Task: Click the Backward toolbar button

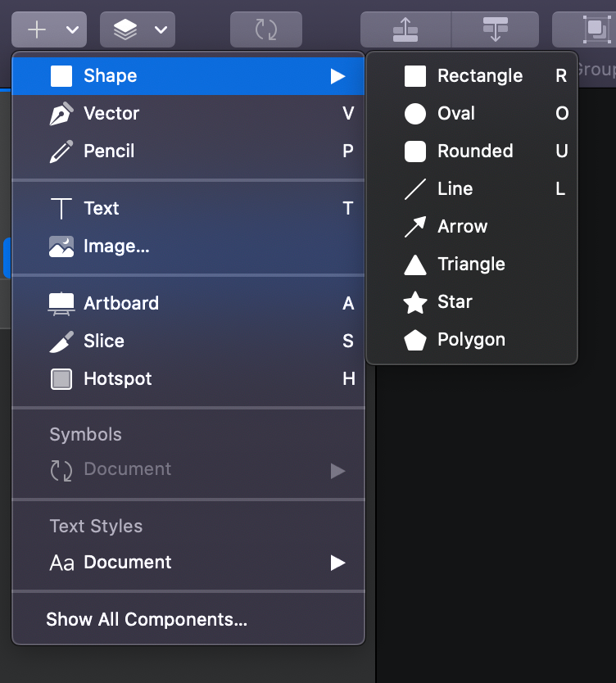Action: pyautogui.click(x=495, y=29)
